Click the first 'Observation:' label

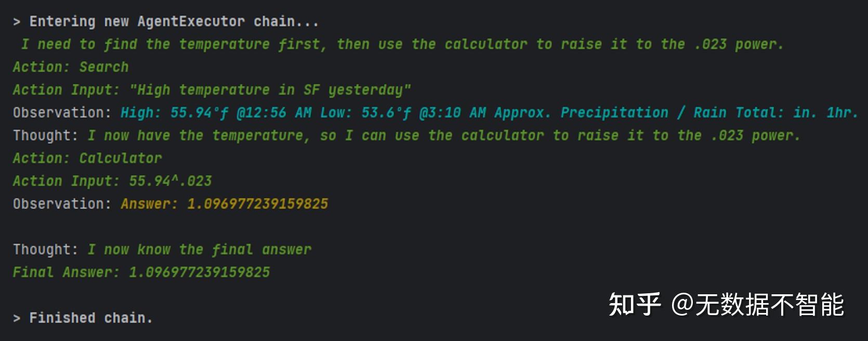[62, 113]
